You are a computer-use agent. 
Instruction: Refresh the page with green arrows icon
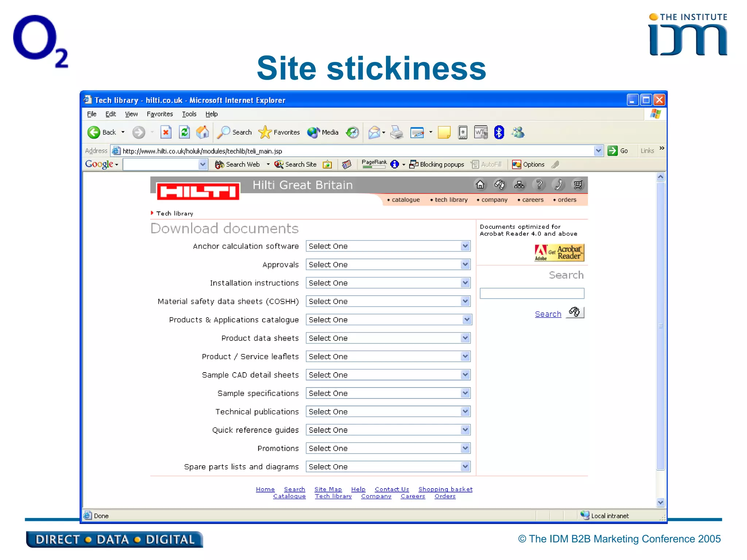pos(185,132)
